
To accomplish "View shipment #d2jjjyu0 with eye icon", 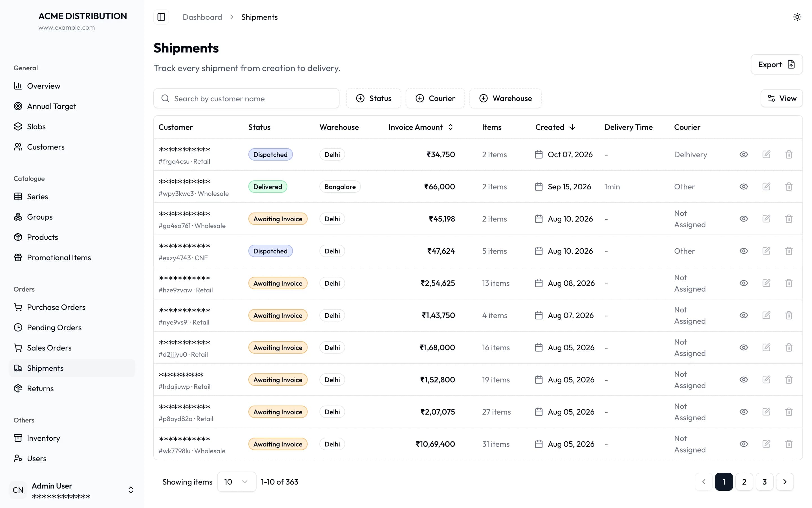I will [743, 347].
